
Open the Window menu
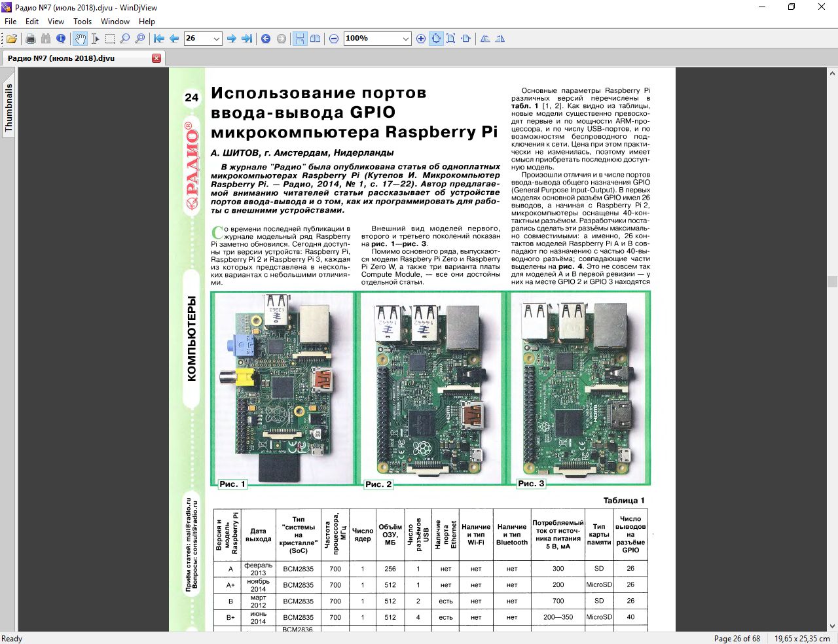pyautogui.click(x=115, y=22)
